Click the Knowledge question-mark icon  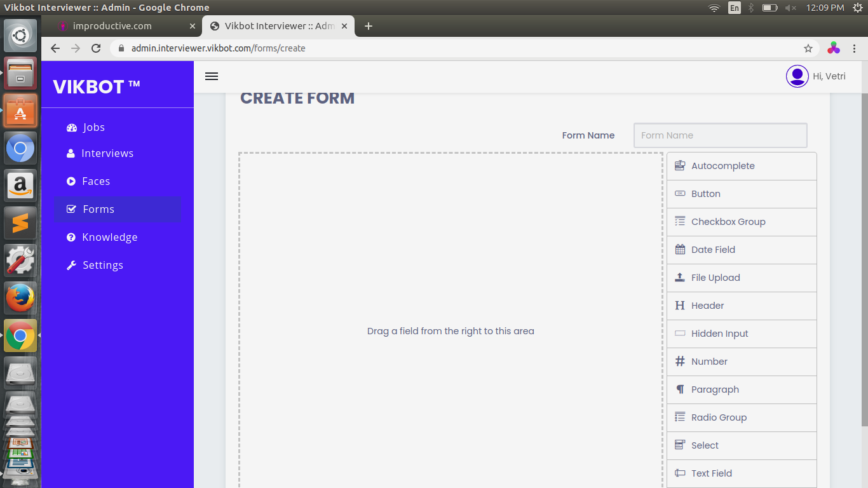click(71, 238)
